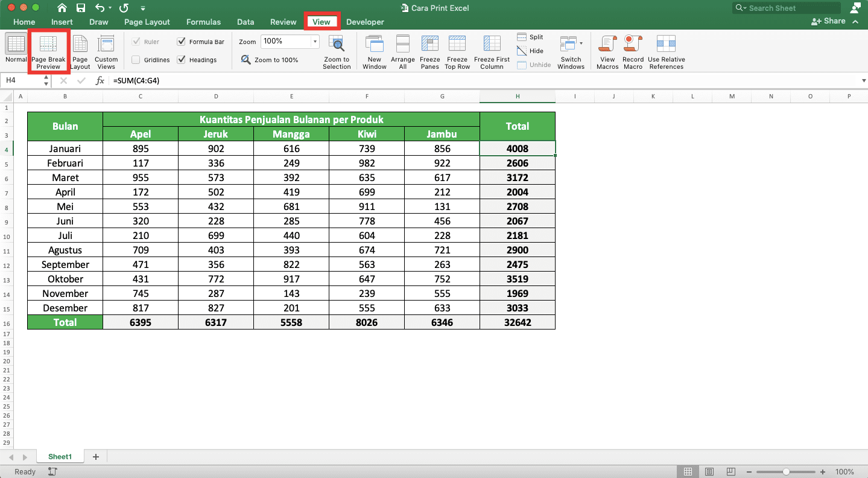Uncheck the Formula Bar checkbox

(x=182, y=42)
